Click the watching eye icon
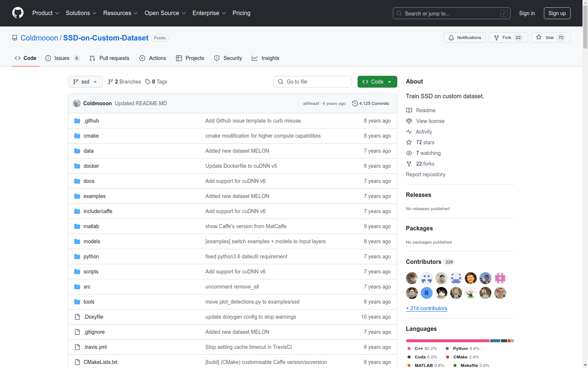 click(409, 153)
